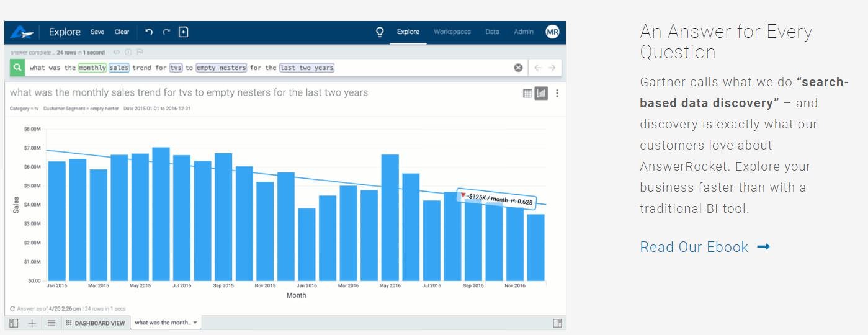Toggle the right side panel icon
The image size is (868, 335).
(x=557, y=323)
